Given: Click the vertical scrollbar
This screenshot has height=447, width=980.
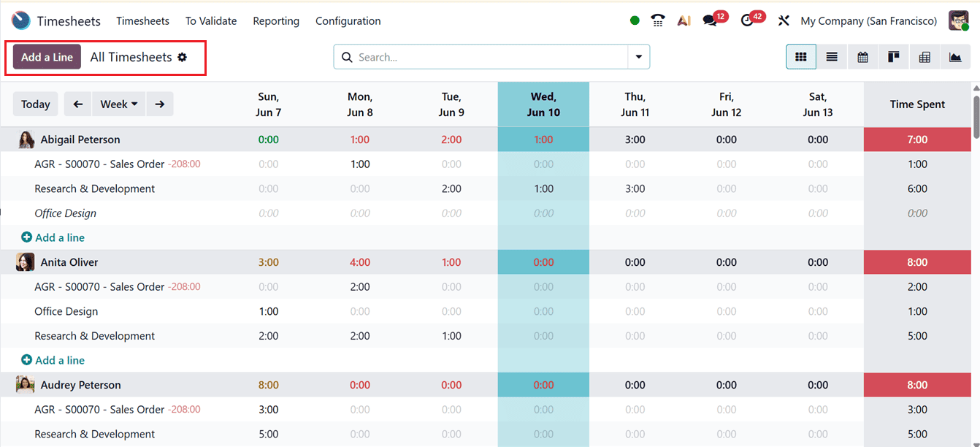Looking at the screenshot, I should tap(976, 117).
